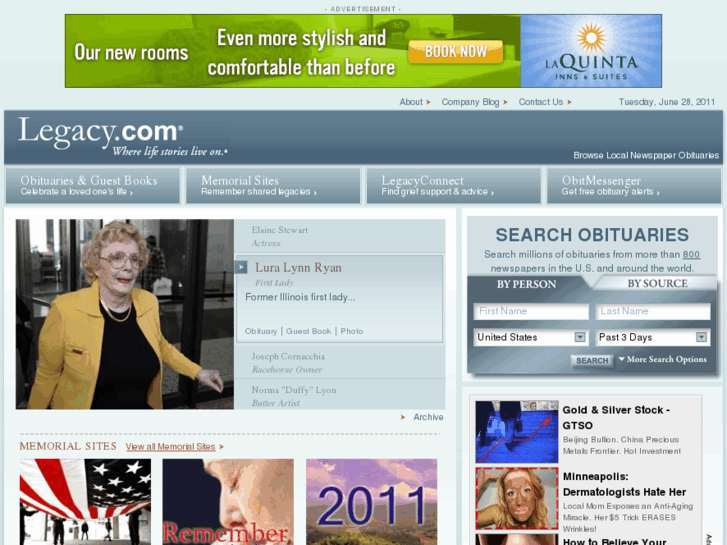Open the Past 3 Days dropdown
The height and width of the screenshot is (545, 727).
click(x=652, y=337)
